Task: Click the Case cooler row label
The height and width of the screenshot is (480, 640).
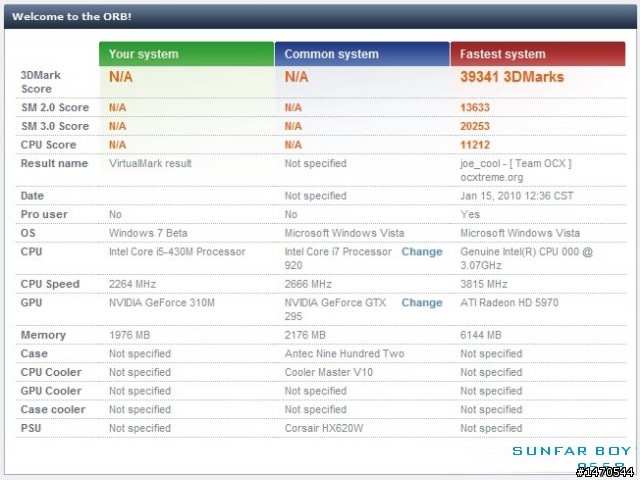Action: click(x=53, y=410)
